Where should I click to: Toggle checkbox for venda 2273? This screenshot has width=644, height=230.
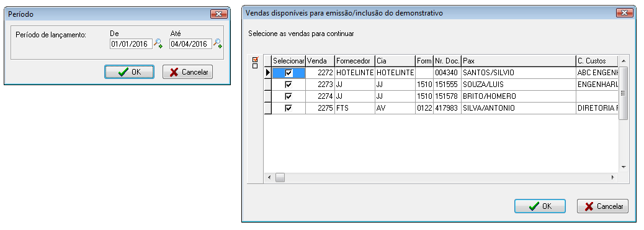(288, 85)
